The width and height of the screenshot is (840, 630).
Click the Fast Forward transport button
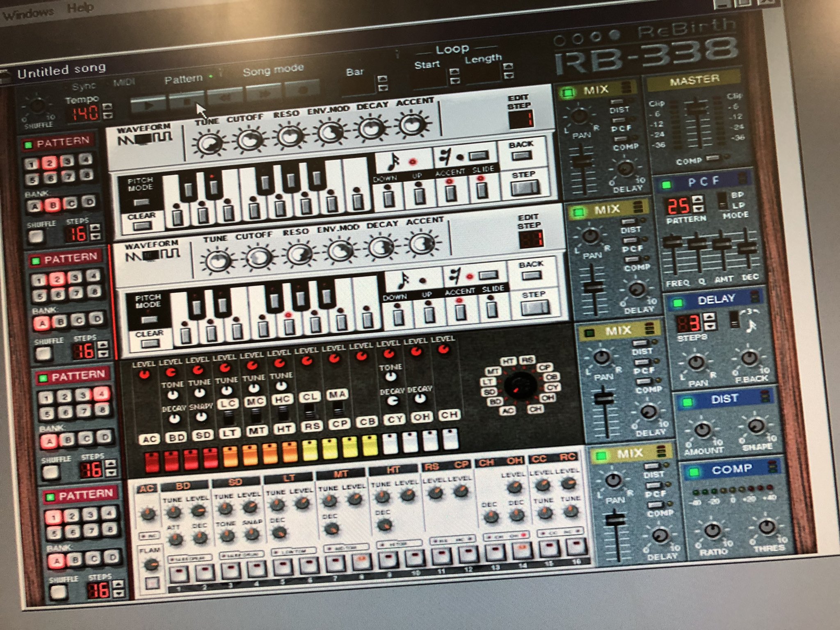coord(263,93)
